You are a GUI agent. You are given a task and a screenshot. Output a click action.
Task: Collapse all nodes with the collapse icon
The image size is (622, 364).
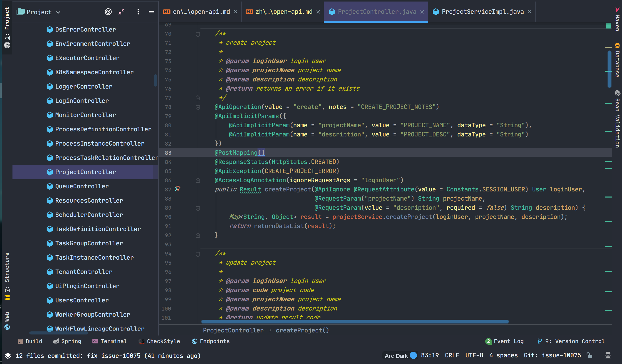[x=121, y=12]
